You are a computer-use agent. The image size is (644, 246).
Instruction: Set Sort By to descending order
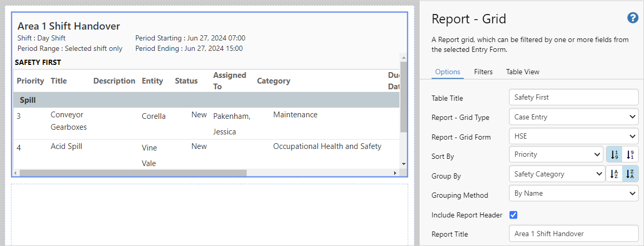[630, 154]
